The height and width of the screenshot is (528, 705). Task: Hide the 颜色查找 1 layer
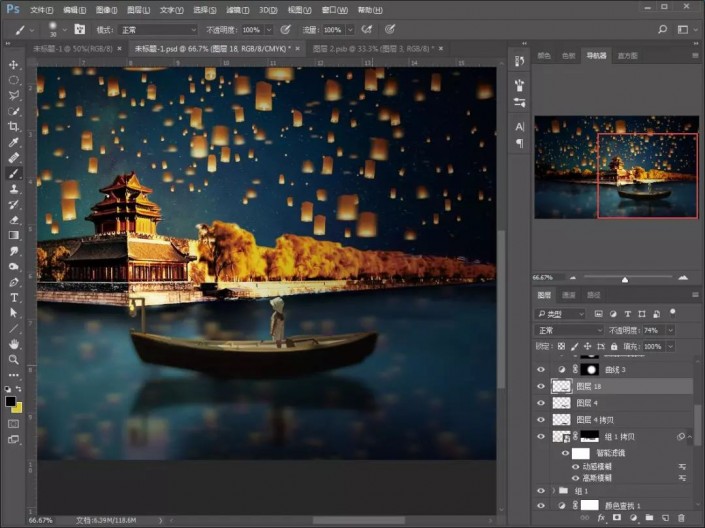(x=541, y=506)
